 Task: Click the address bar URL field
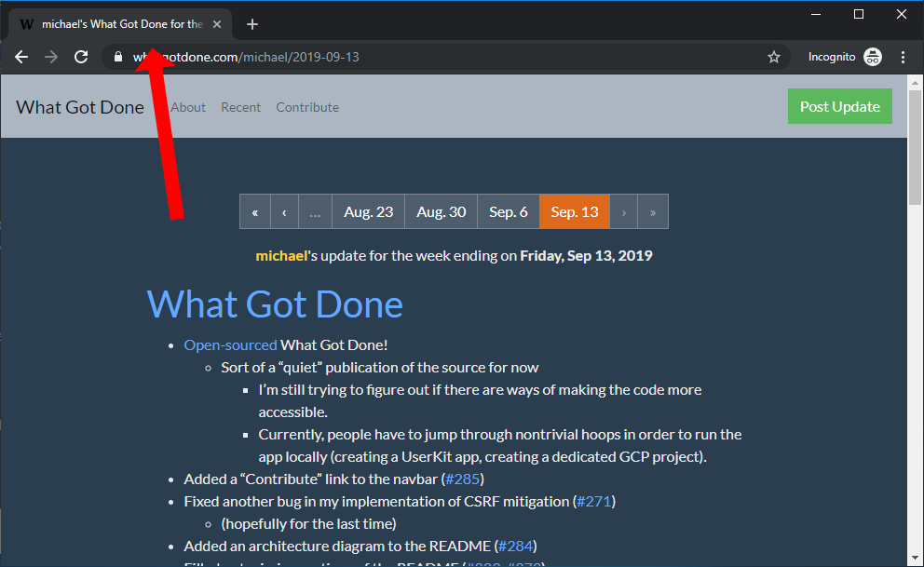tap(445, 57)
